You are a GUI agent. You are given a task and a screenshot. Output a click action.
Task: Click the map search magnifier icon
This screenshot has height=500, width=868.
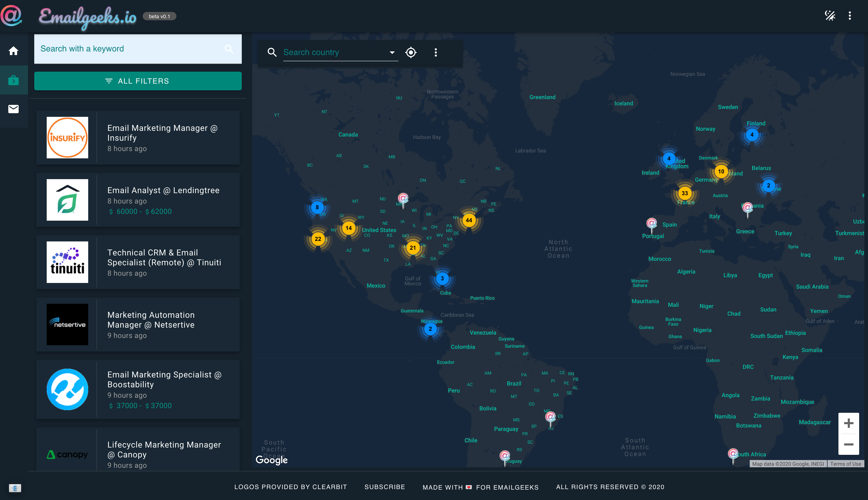tap(272, 52)
